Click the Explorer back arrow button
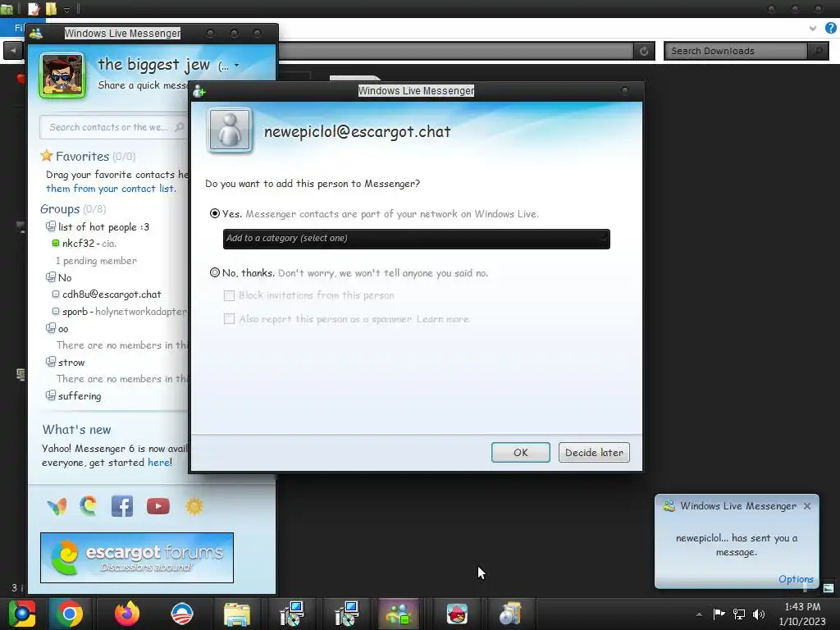This screenshot has height=630, width=840. point(12,51)
